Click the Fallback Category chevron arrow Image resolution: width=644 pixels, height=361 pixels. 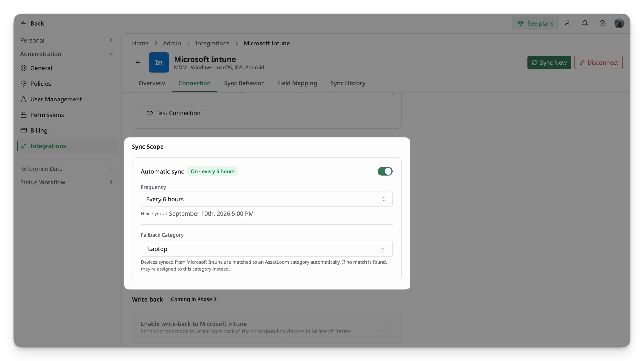[382, 249]
